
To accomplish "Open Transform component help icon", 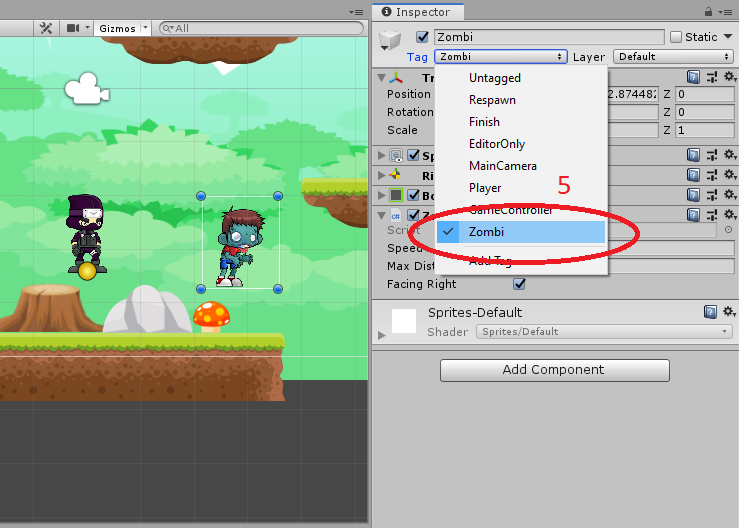I will click(694, 77).
